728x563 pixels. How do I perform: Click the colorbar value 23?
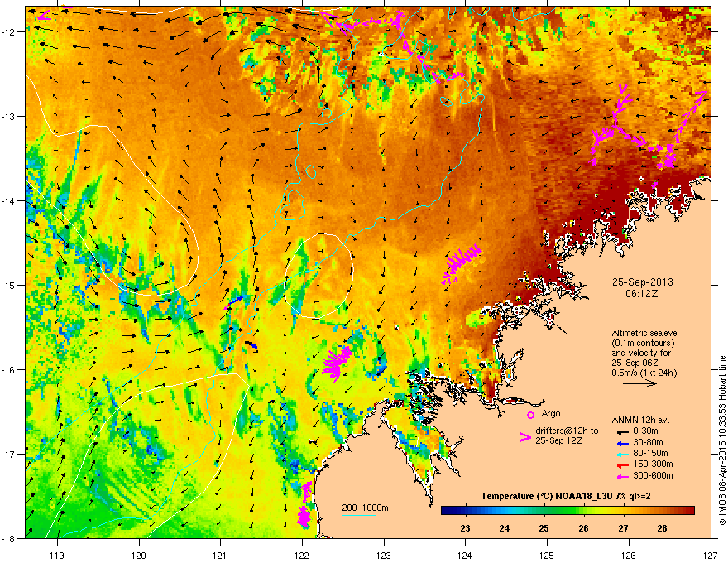pos(465,528)
